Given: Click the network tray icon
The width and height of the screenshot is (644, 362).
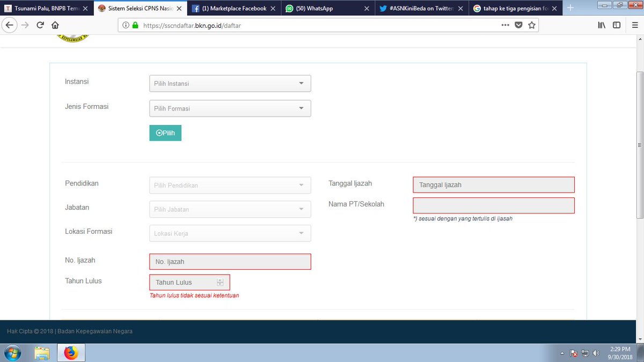Looking at the screenshot, I should (x=585, y=353).
